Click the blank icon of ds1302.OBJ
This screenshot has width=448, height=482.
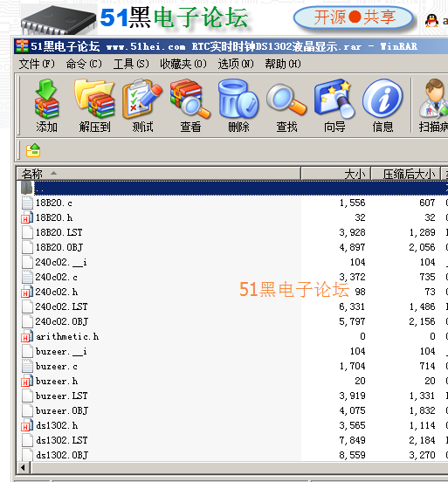[27, 455]
